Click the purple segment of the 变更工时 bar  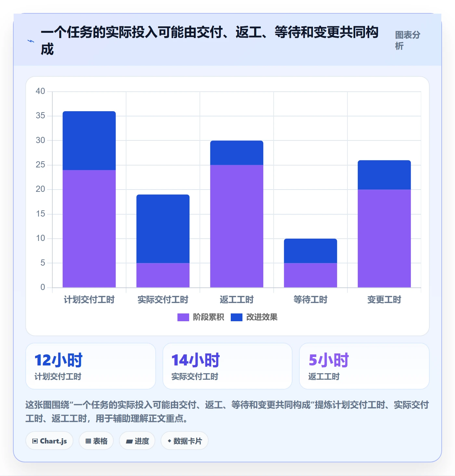point(384,238)
